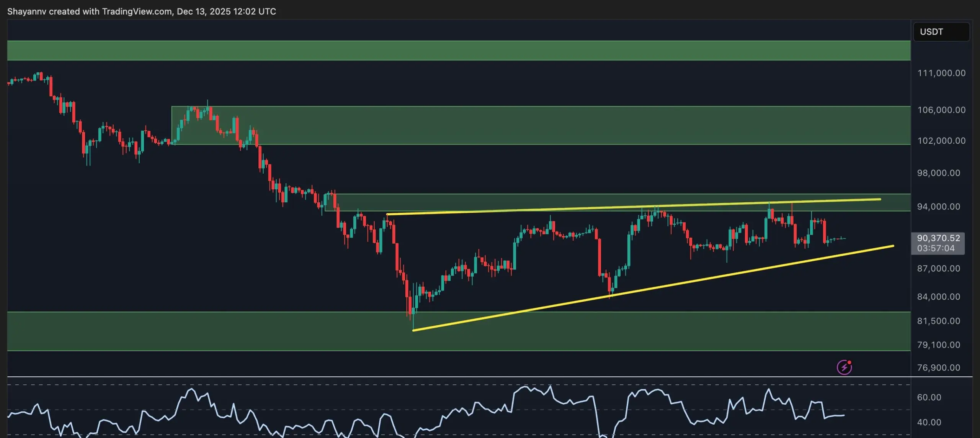This screenshot has width=980, height=438.
Task: Click the 76,900.00 price axis label
Action: coord(938,367)
